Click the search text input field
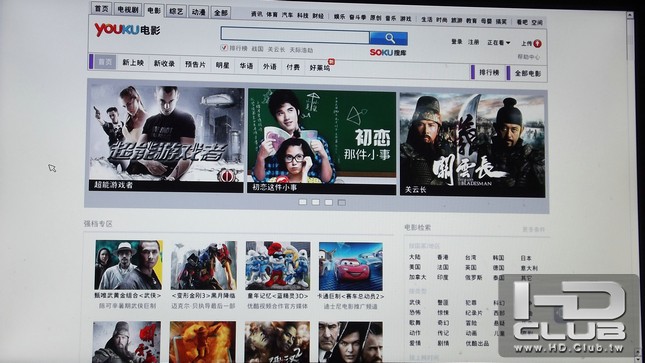 (295, 35)
